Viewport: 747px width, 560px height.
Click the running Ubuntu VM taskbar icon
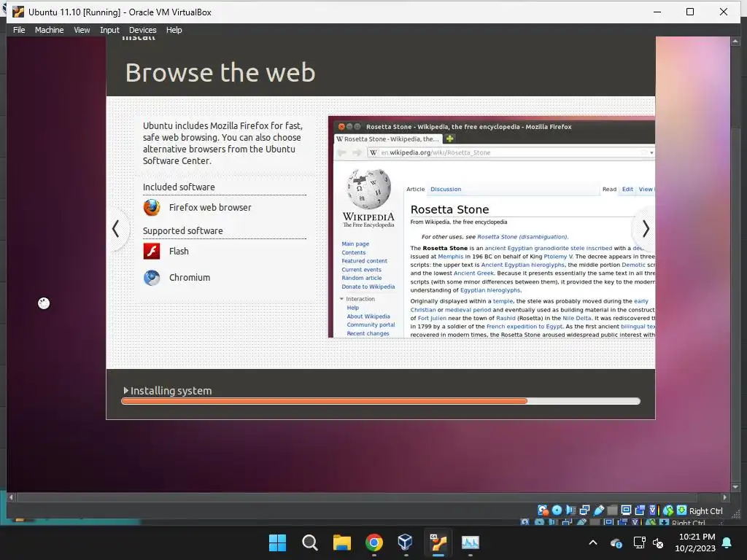coord(438,542)
